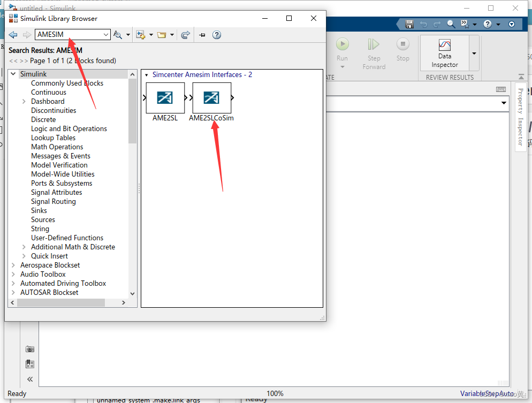The image size is (532, 403).
Task: Select the Discontinuities library
Action: [54, 111]
